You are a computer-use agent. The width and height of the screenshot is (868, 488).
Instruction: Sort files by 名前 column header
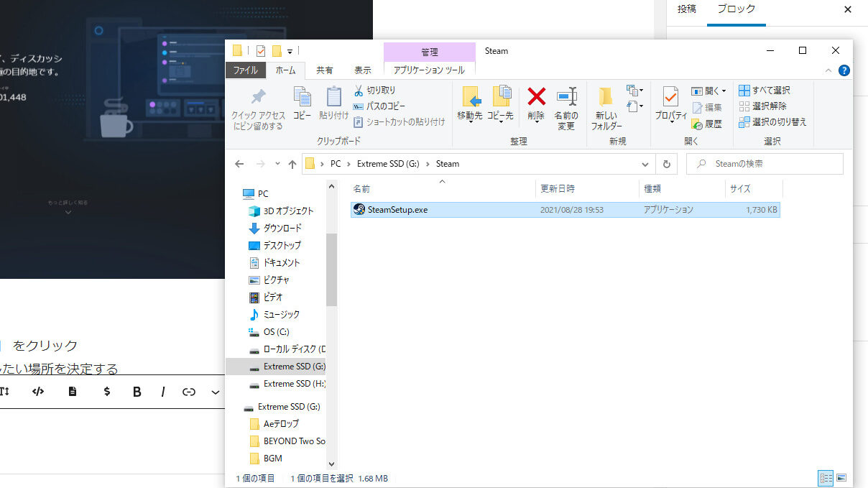click(x=442, y=189)
